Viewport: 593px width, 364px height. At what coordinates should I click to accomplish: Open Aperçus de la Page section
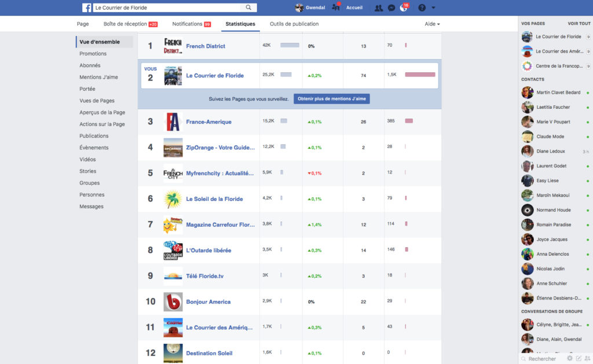point(102,112)
